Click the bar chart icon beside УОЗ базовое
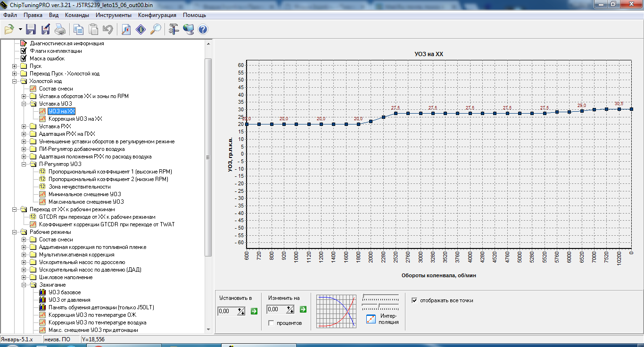 click(42, 292)
